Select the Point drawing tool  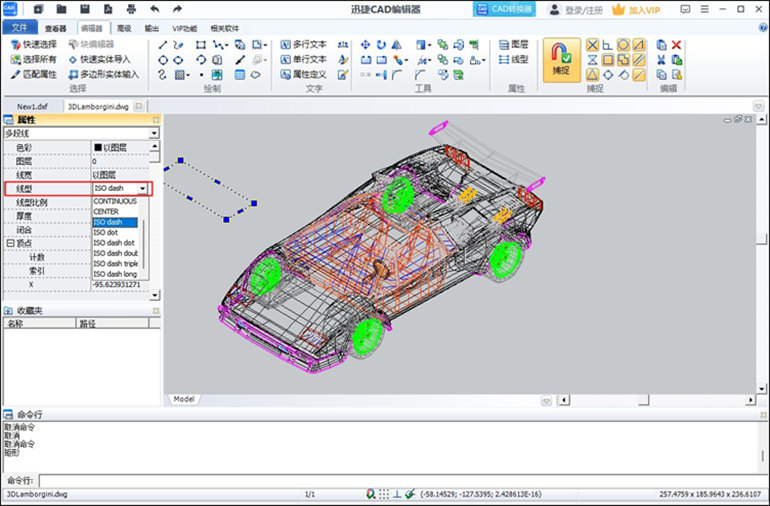201,75
